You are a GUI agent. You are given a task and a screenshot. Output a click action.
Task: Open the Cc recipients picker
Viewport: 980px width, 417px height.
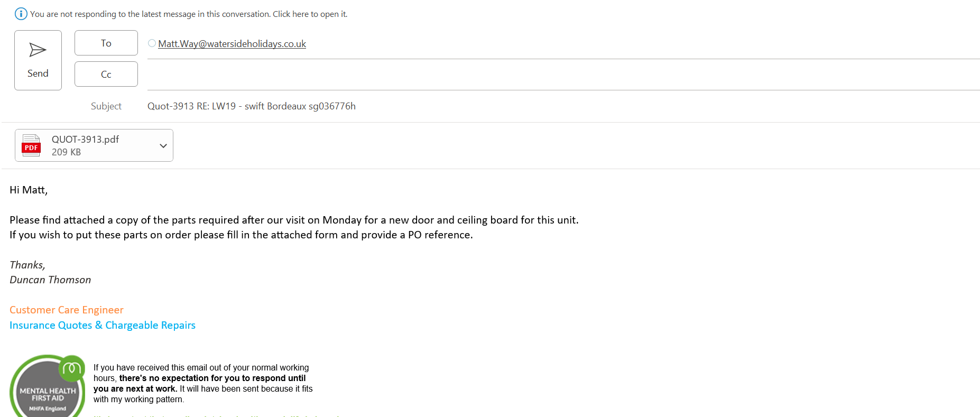point(106,74)
